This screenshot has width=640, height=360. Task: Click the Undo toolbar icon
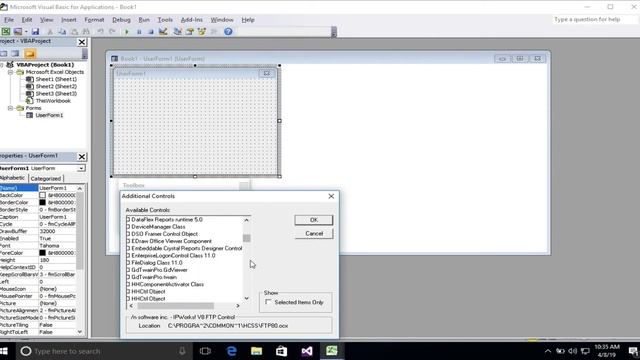click(100, 31)
